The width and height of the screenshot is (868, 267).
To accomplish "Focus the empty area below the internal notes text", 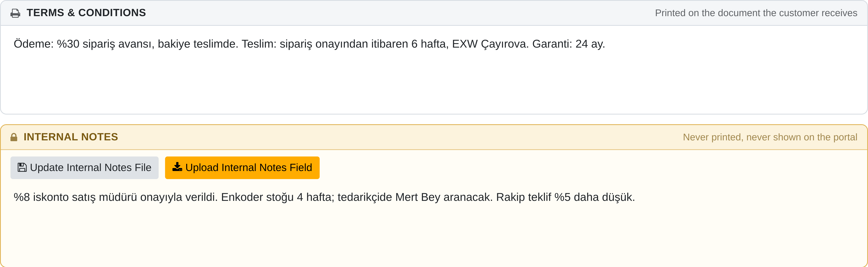I will click(434, 236).
